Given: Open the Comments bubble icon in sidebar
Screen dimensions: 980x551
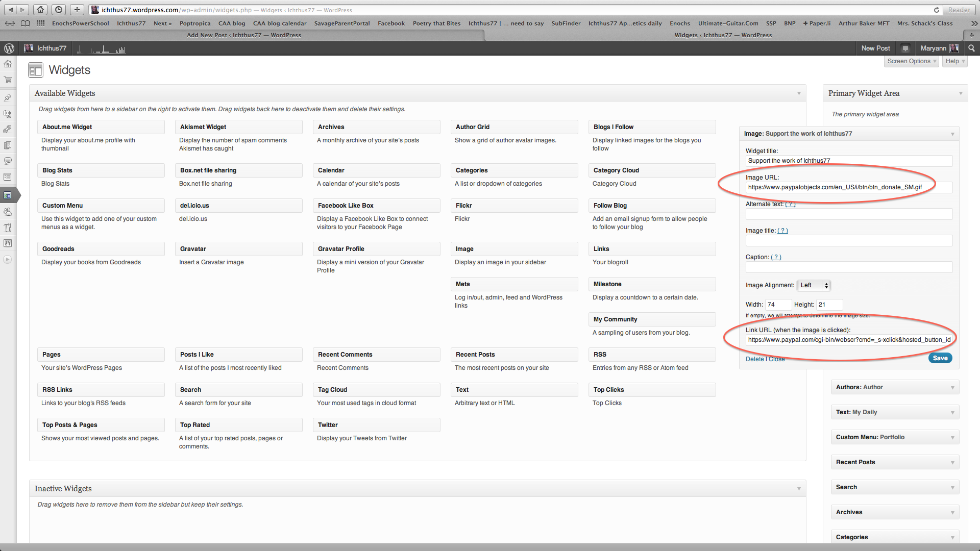Looking at the screenshot, I should pos(8,161).
